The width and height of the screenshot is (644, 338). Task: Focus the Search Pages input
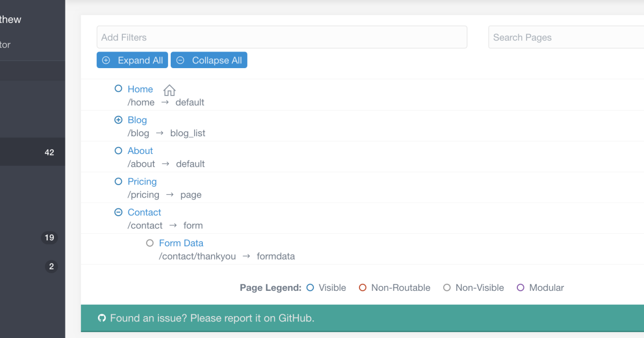pos(563,38)
